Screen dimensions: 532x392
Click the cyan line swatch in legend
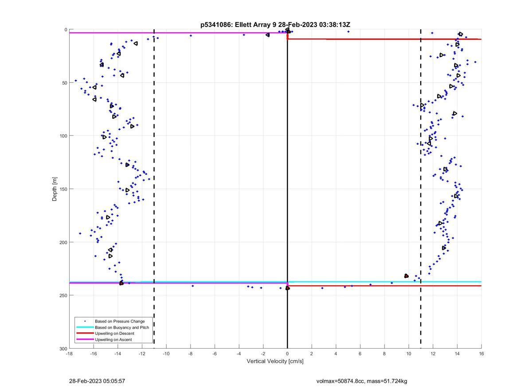[85, 327]
